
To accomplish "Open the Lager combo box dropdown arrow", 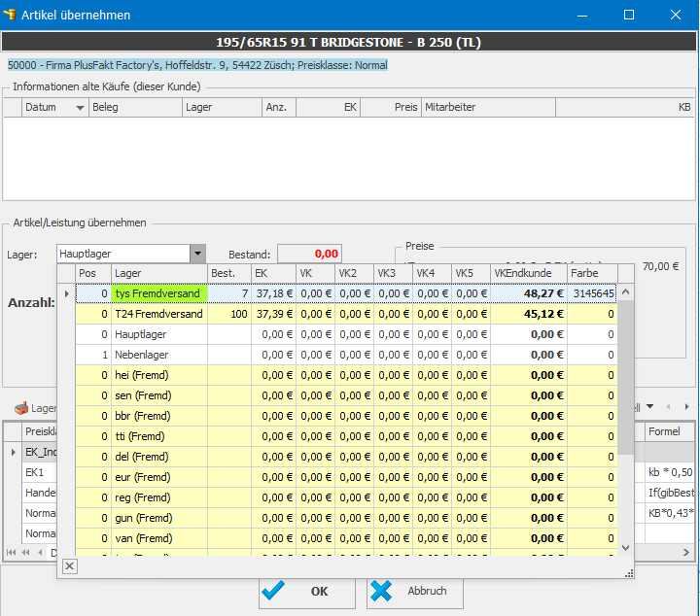I will [197, 254].
